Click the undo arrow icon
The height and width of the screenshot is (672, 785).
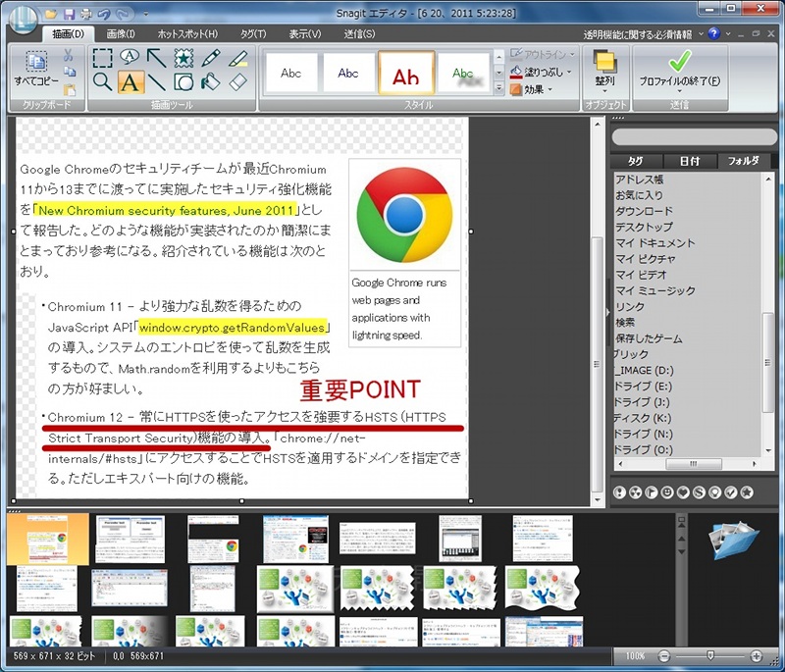(x=104, y=14)
